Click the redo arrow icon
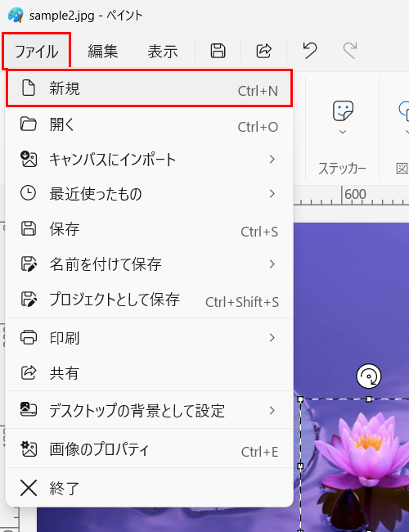Image resolution: width=409 pixels, height=532 pixels. [349, 51]
